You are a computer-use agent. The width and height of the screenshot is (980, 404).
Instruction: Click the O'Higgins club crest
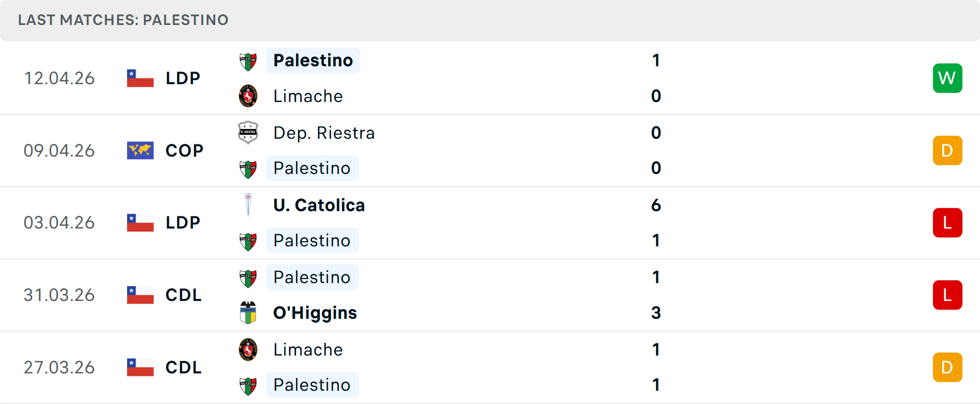[x=248, y=313]
